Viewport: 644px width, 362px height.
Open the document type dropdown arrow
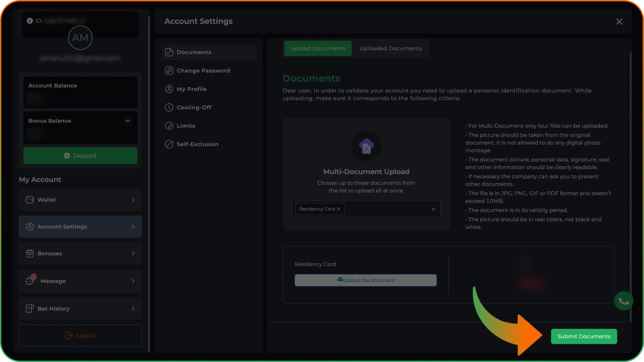coord(433,209)
